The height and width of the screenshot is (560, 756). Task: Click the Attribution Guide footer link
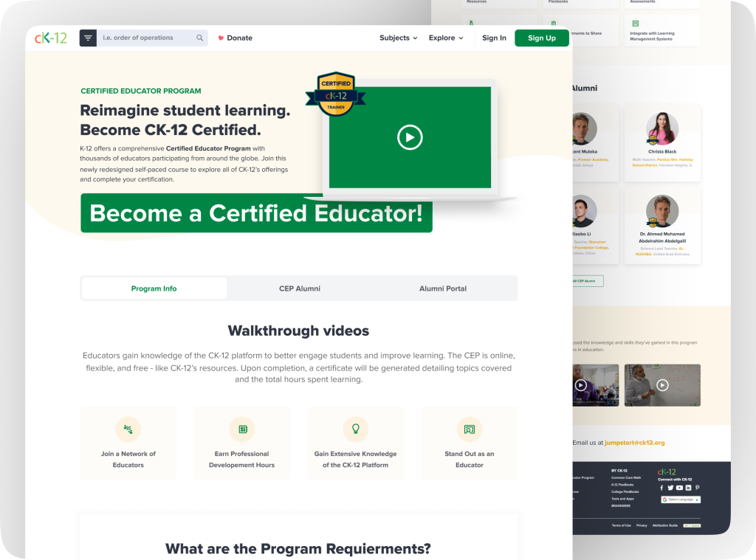point(665,525)
